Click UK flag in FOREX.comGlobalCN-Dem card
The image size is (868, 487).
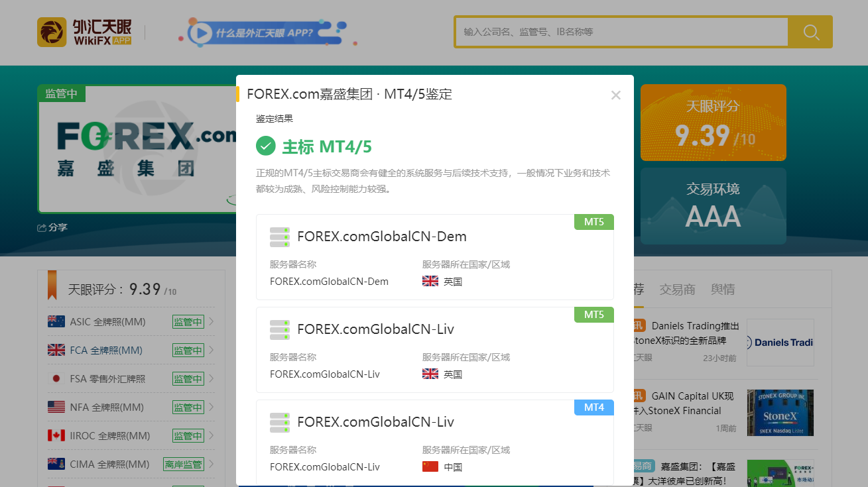430,281
